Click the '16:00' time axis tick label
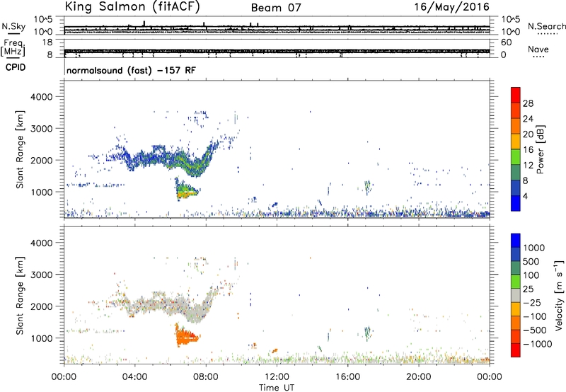 (347, 377)
